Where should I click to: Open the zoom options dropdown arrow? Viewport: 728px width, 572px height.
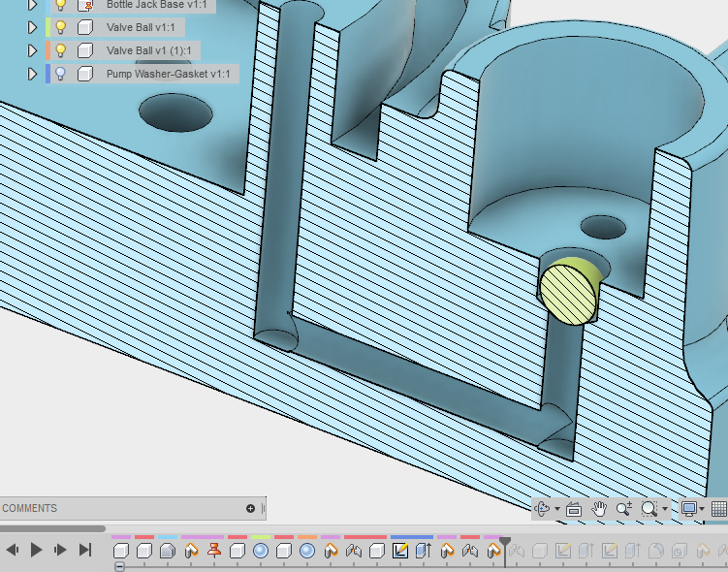pyautogui.click(x=665, y=509)
